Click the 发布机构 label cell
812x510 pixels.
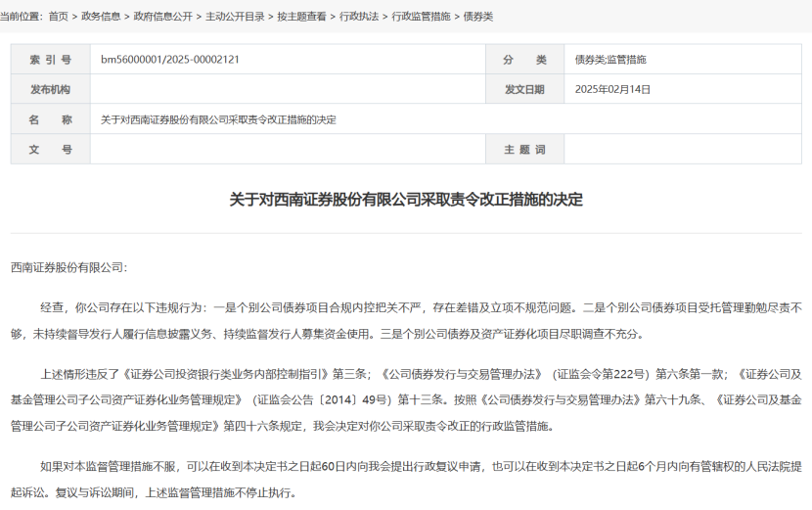pos(50,89)
